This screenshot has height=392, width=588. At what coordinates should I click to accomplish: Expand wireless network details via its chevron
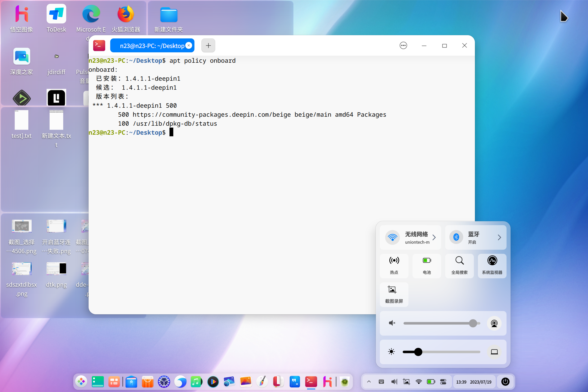coord(434,237)
